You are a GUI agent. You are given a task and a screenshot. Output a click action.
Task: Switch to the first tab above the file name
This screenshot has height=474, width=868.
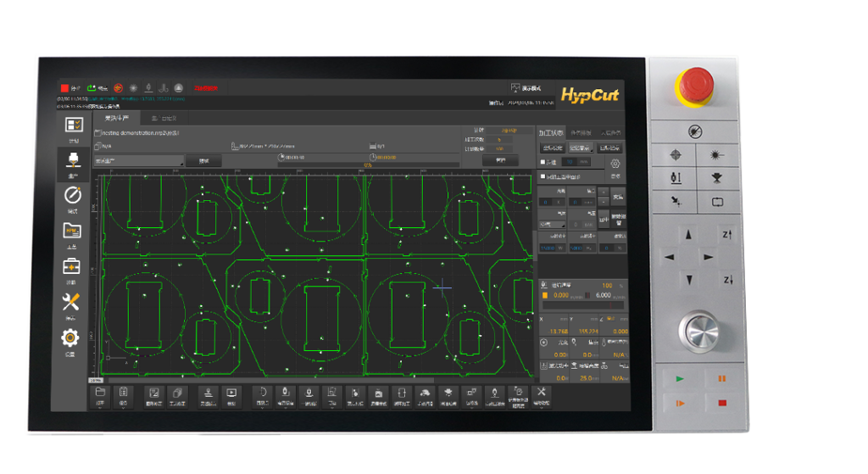click(116, 118)
